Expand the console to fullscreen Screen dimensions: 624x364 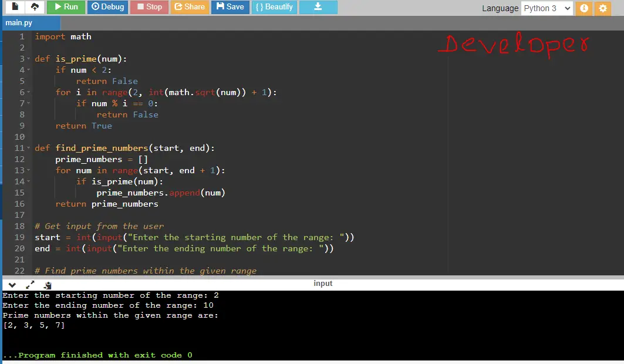30,285
